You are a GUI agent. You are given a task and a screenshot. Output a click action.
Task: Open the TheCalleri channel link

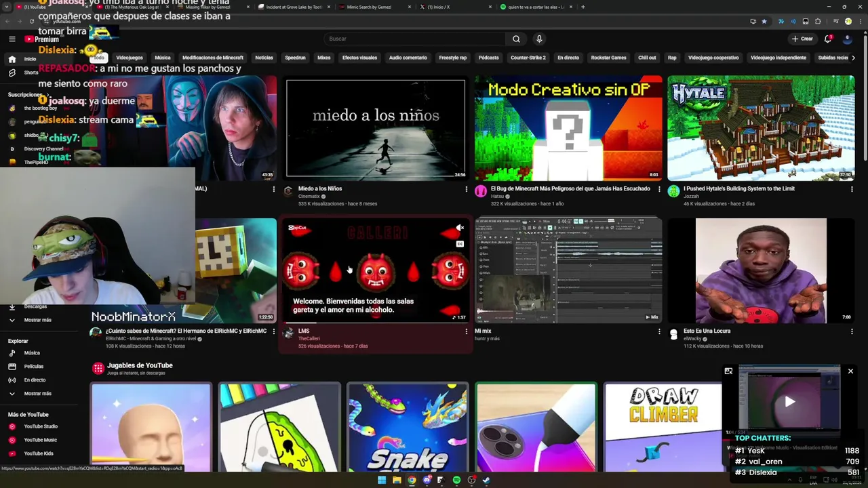click(x=309, y=338)
